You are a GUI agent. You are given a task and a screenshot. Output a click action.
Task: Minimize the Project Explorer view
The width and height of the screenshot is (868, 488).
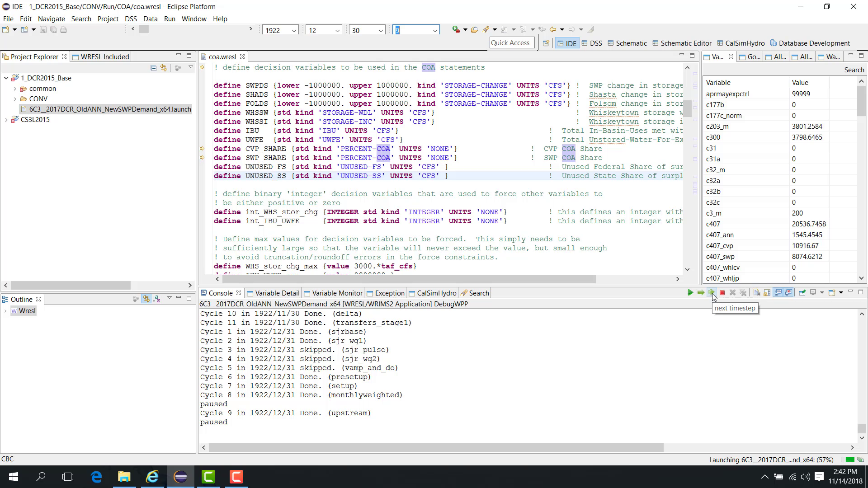[179, 56]
